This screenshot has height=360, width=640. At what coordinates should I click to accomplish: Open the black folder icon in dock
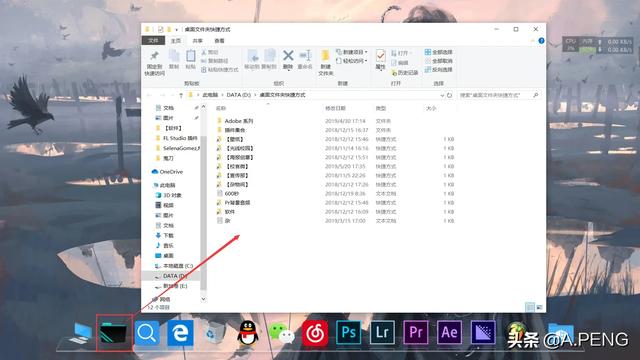click(114, 333)
